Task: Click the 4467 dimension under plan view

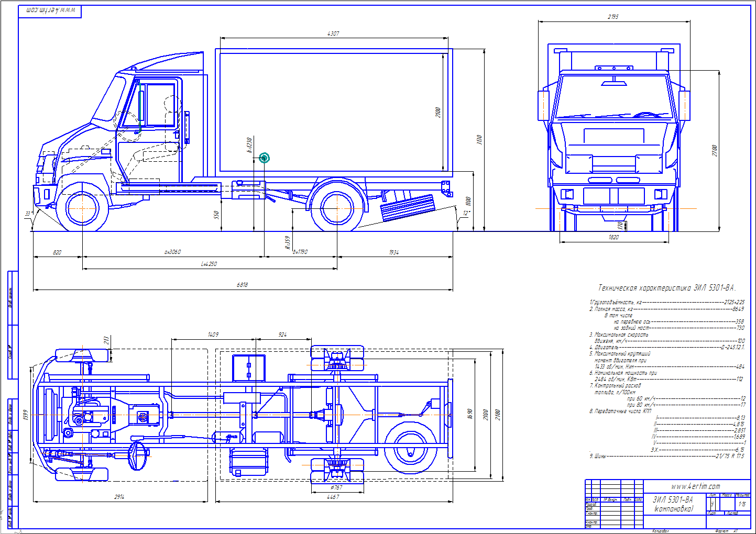Action: pyautogui.click(x=333, y=497)
